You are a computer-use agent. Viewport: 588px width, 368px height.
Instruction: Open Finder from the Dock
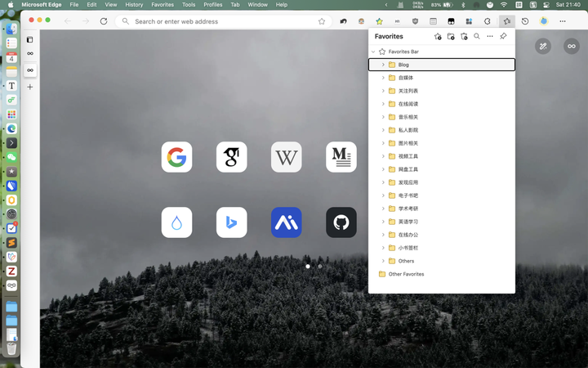pos(11,29)
